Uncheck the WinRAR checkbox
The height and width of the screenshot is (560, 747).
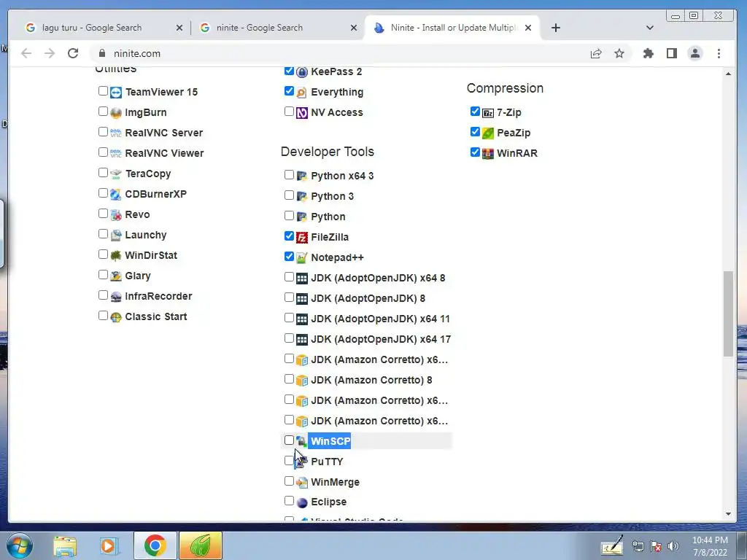pos(475,152)
